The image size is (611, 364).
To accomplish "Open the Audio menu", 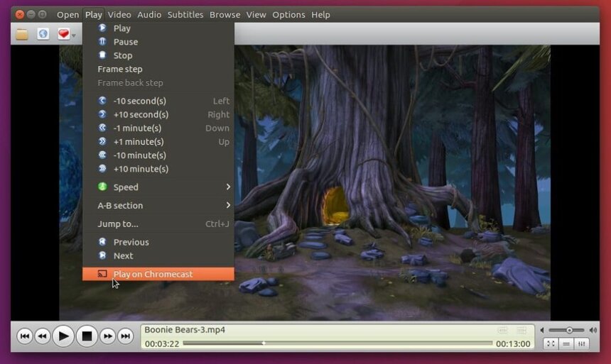I will (149, 15).
